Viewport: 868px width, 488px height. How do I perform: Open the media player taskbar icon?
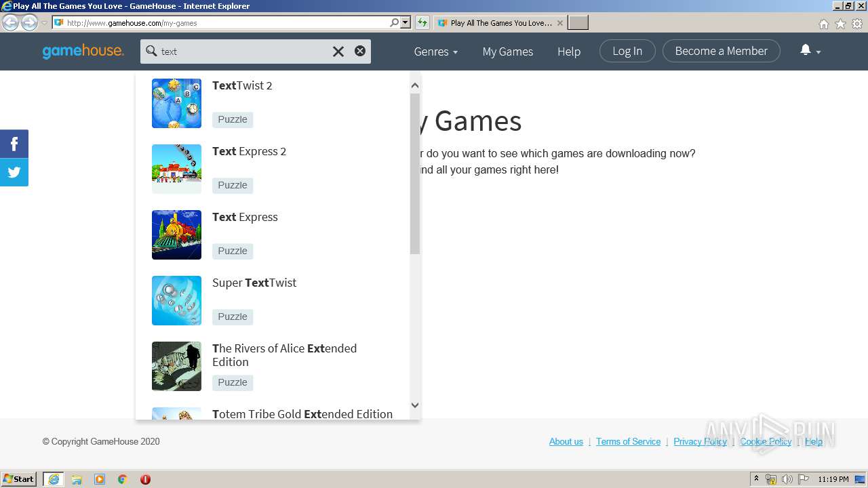[x=100, y=479]
